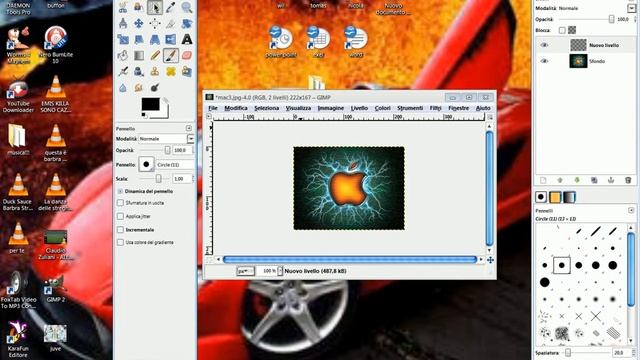Click the anchor layer icon
Image resolution: width=640 pixels, height=360 pixels.
click(x=611, y=180)
